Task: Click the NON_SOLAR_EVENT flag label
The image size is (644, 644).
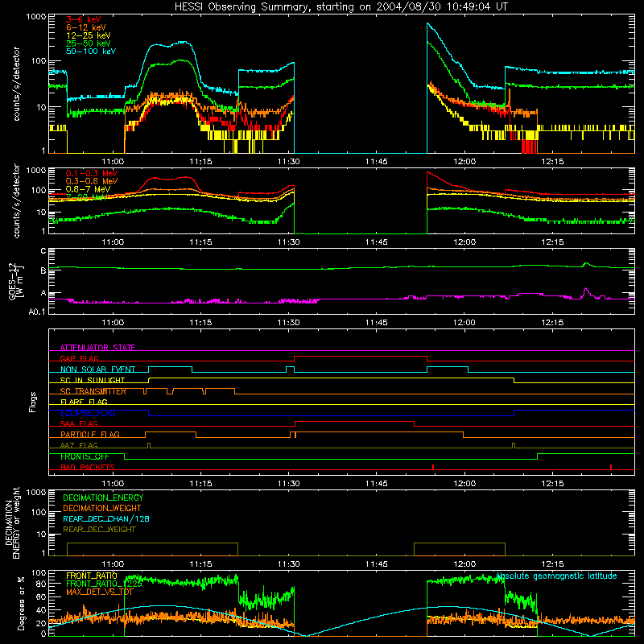Action: tap(97, 369)
